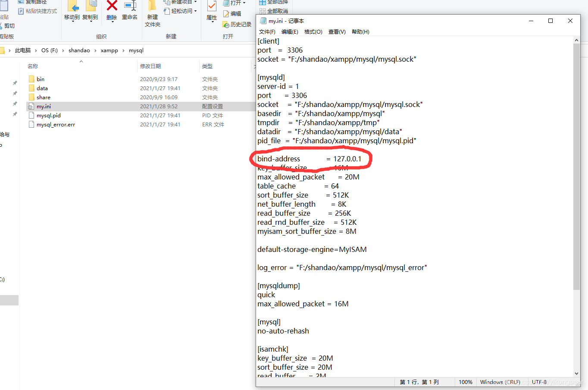
Task: Click the bin folder icon
Action: point(31,79)
